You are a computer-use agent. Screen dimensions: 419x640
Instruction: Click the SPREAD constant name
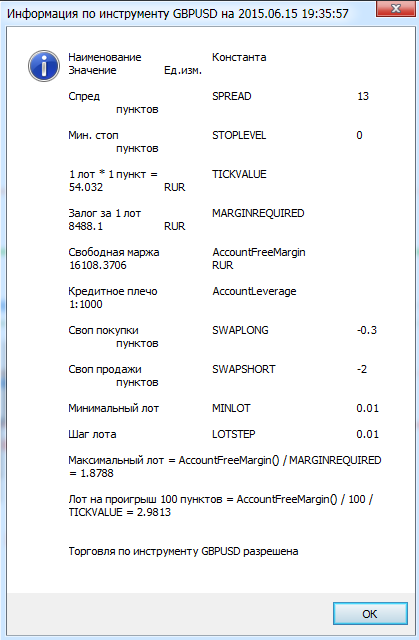pyautogui.click(x=232, y=96)
